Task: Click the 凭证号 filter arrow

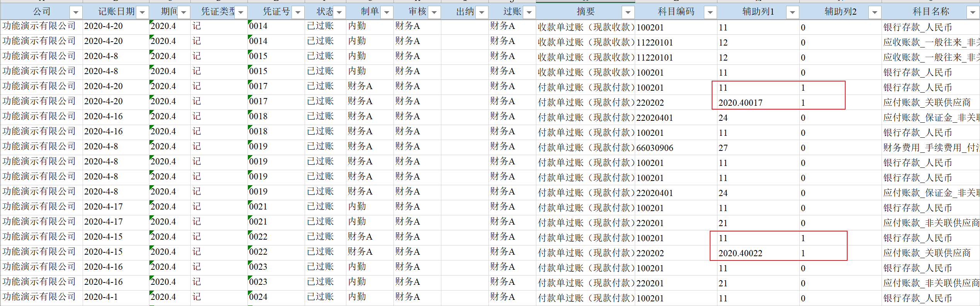Action: 298,12
